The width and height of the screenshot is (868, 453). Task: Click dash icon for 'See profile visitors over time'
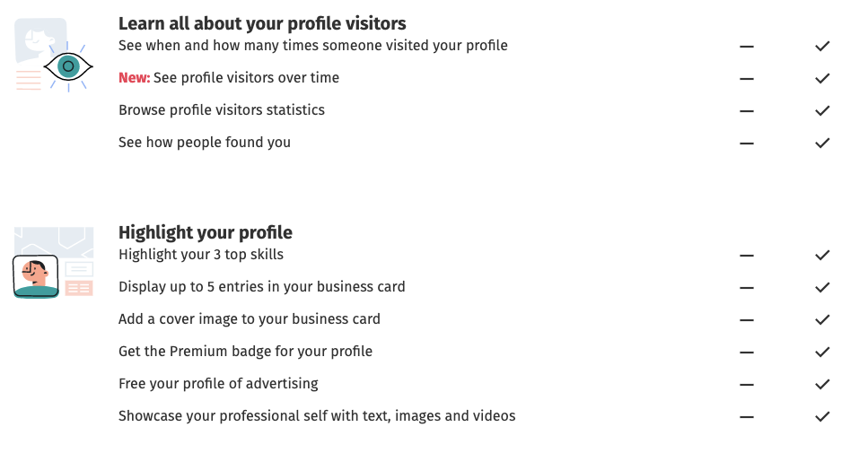click(747, 78)
